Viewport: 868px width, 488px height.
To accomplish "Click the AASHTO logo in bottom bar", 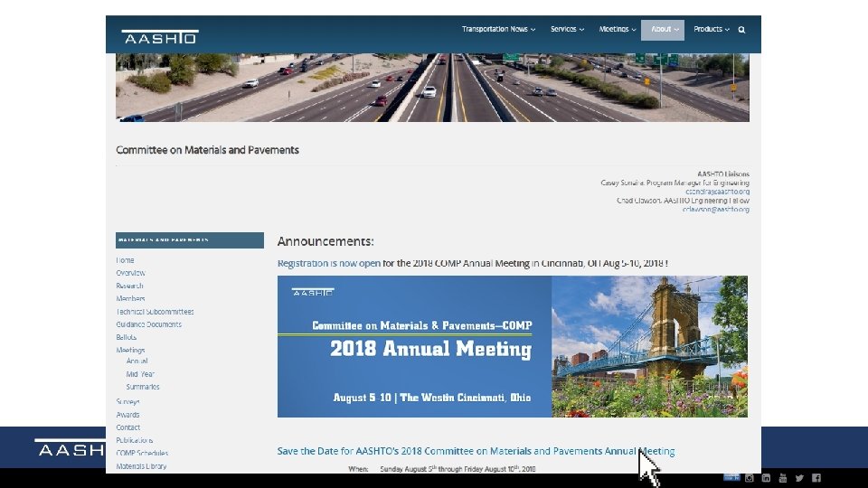I will (71, 447).
